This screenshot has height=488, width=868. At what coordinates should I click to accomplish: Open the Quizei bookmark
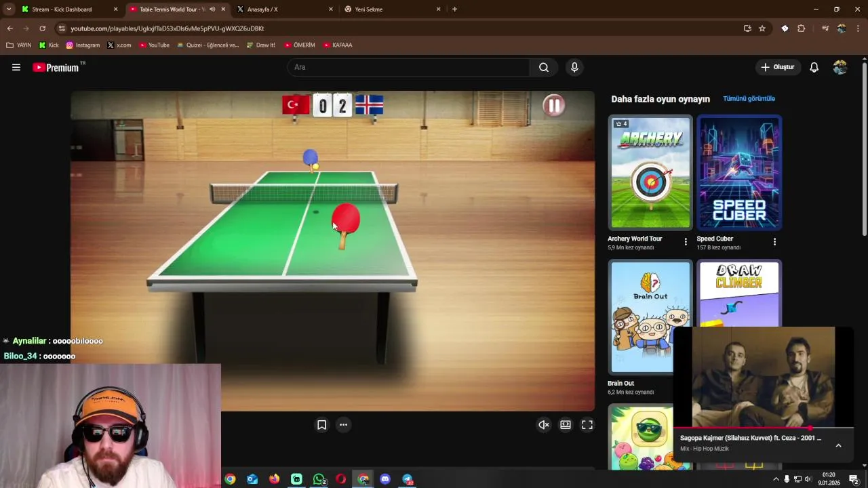(208, 45)
